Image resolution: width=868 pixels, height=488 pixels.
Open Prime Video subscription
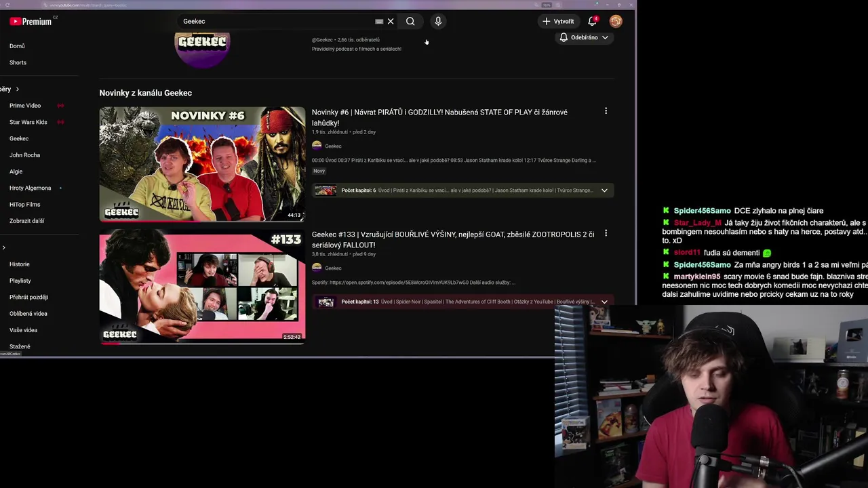pyautogui.click(x=25, y=106)
